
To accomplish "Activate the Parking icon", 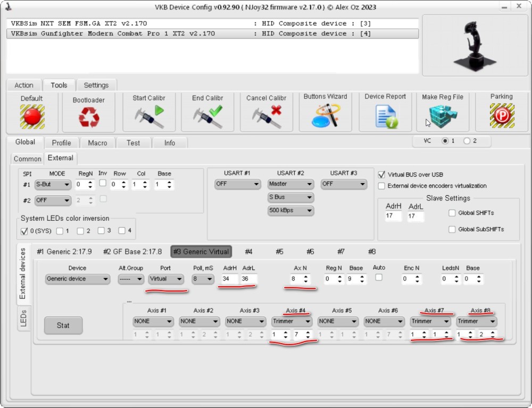I will pyautogui.click(x=501, y=116).
